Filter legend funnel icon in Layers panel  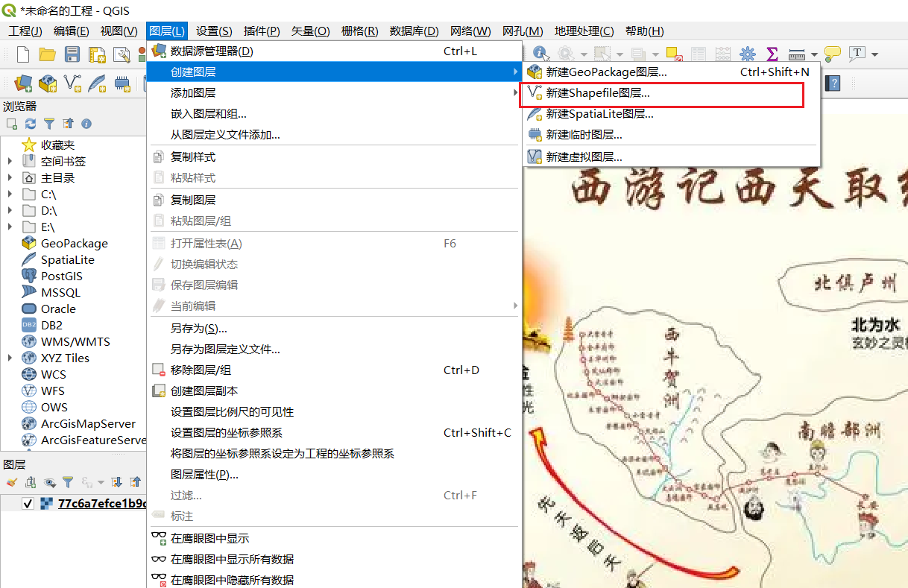68,482
